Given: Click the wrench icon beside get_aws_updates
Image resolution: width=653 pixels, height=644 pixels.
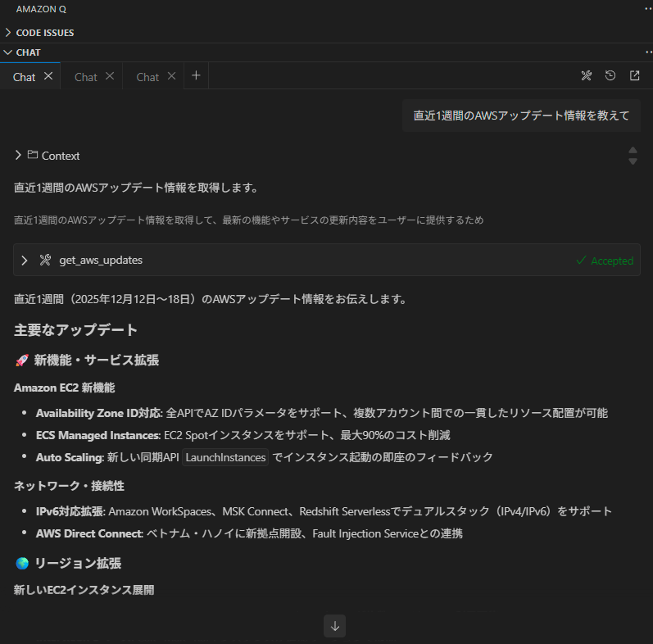Looking at the screenshot, I should coord(45,260).
